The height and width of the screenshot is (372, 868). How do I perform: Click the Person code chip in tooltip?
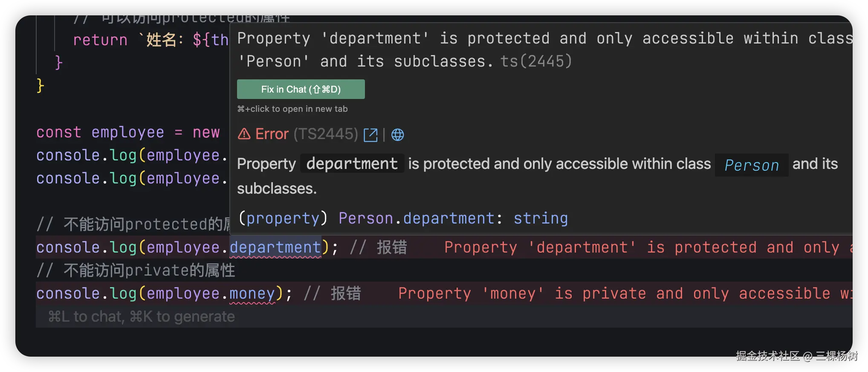click(x=752, y=165)
